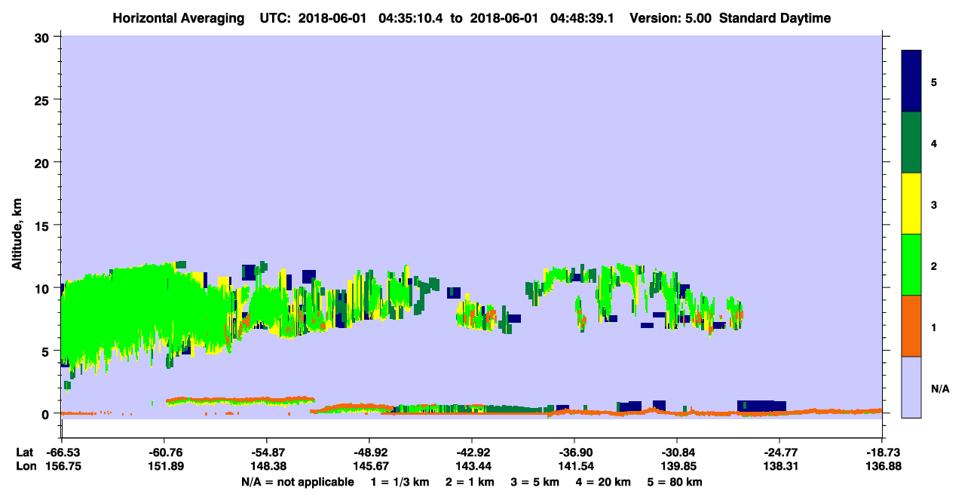Click the colorbar label 'N/A'
This screenshot has height=503, width=980.
940,389
